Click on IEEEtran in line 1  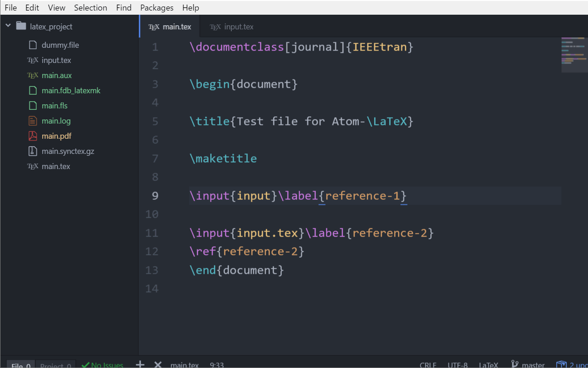[380, 47]
